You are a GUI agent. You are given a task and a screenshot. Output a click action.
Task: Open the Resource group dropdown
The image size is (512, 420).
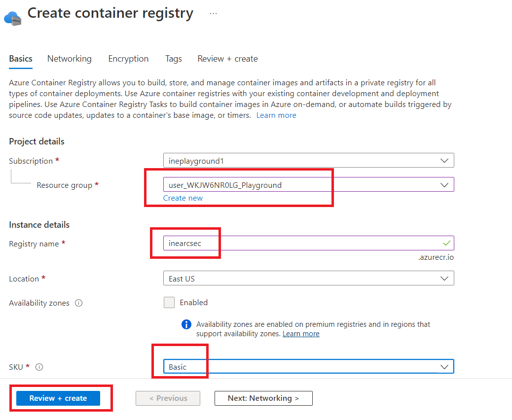[308, 185]
